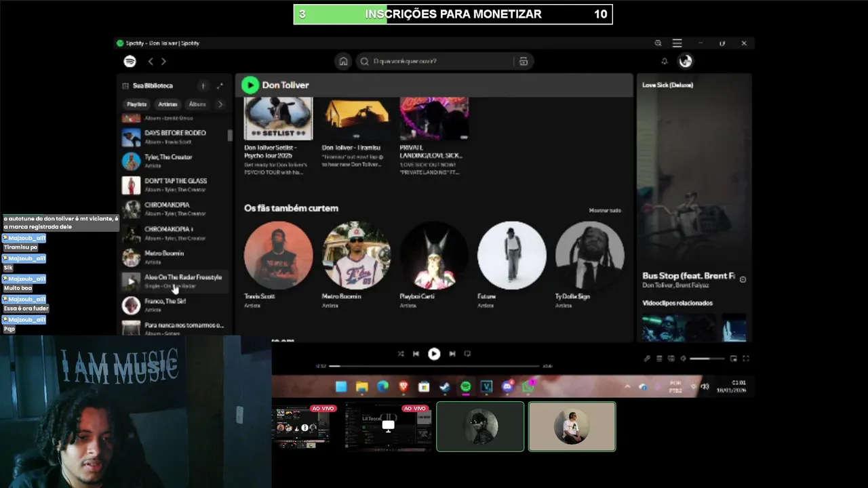Add Bus Stop to library with plus icon
This screenshot has height=488, width=868.
click(x=743, y=279)
